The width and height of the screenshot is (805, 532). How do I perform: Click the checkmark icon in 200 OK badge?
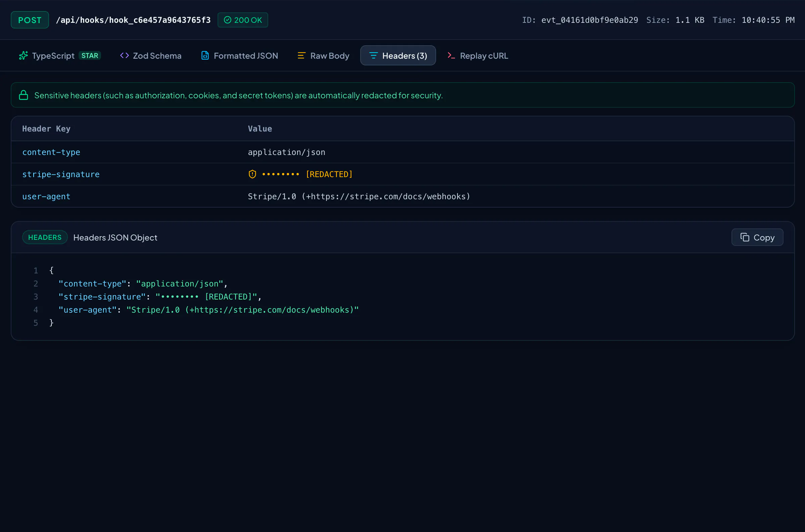(x=228, y=20)
